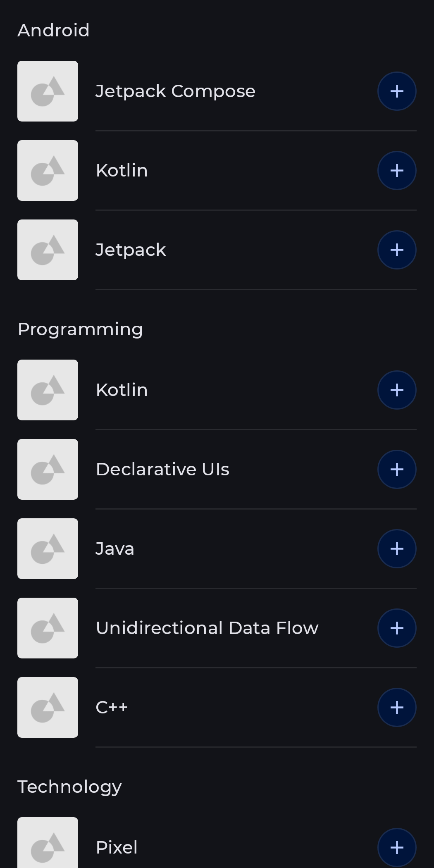
Task: Select the Java topic thumbnail
Action: pyautogui.click(x=48, y=549)
